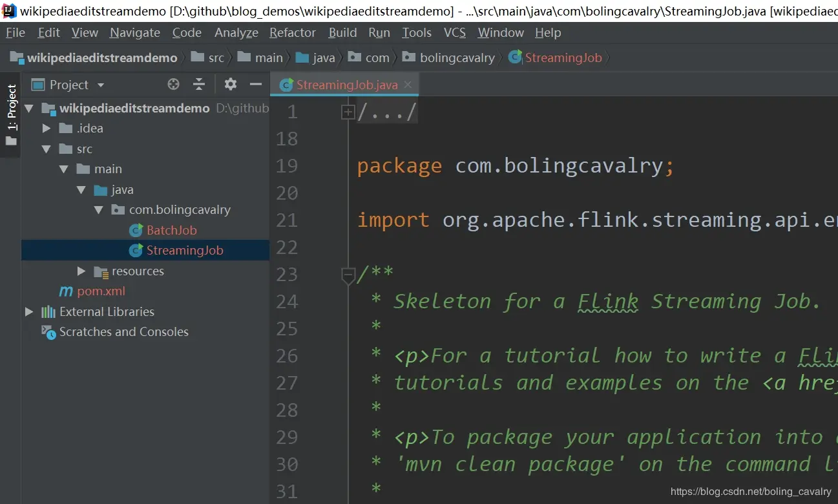Open the Analyze menu
The image size is (838, 504).
tap(236, 33)
